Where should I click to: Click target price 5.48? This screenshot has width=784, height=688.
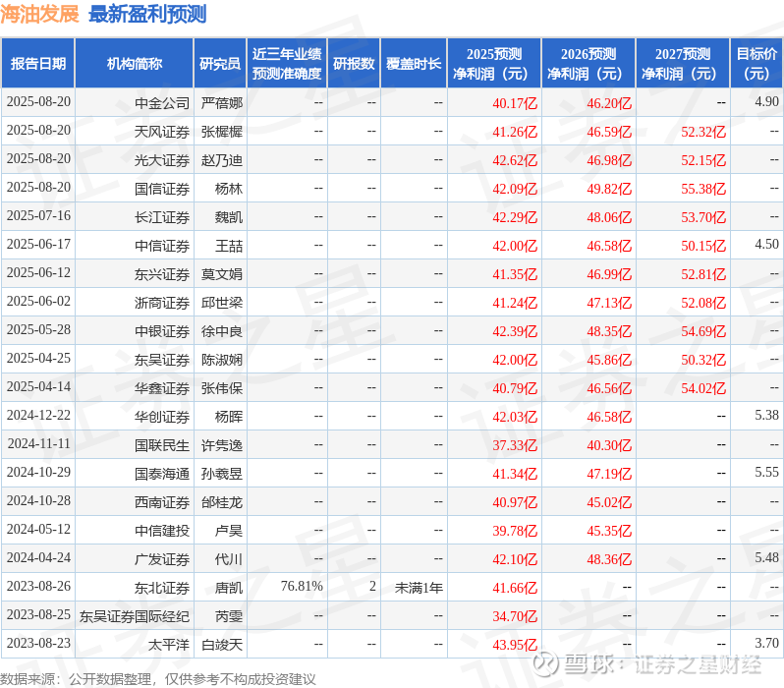(x=766, y=558)
